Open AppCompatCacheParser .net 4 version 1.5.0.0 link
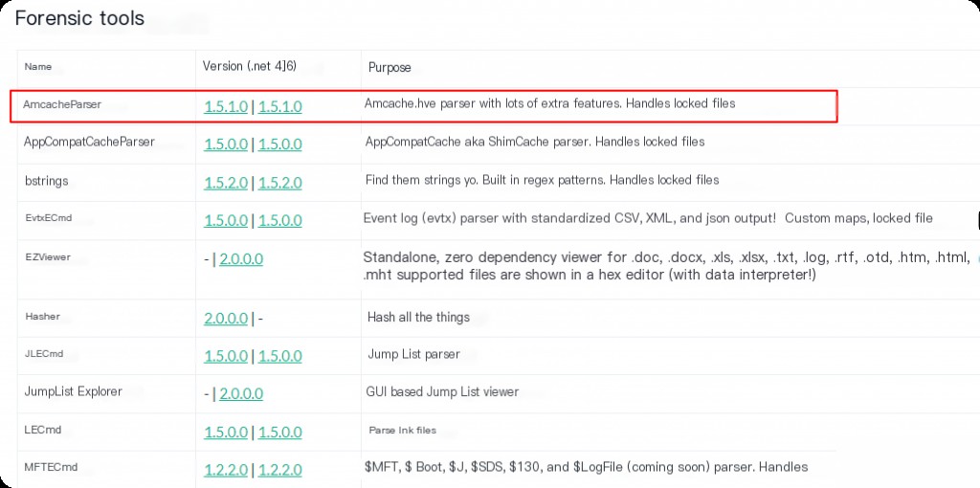Image resolution: width=980 pixels, height=488 pixels. pos(226,144)
